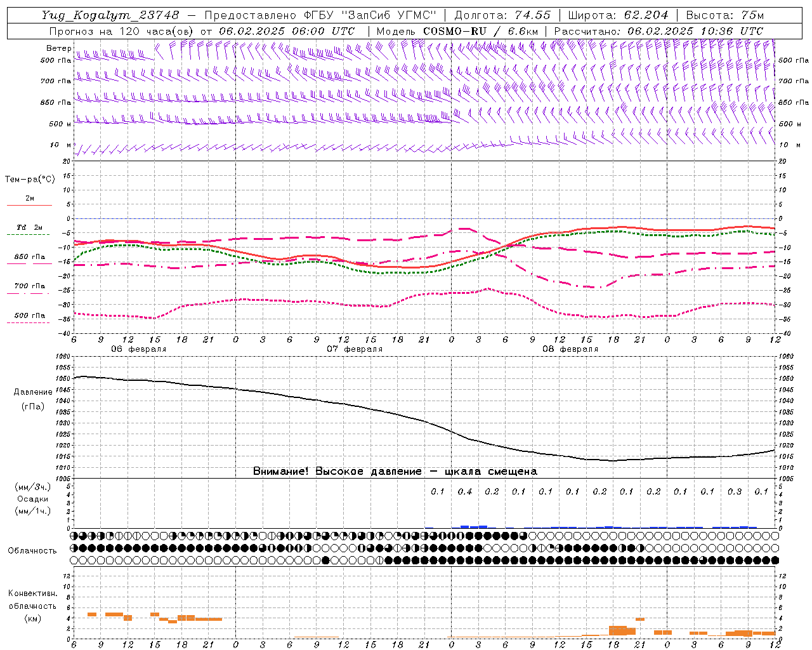This screenshot has height=650, width=812.
Task: Select the 'Тем-ра(°C)' temperature panel label
Action: click(30, 180)
